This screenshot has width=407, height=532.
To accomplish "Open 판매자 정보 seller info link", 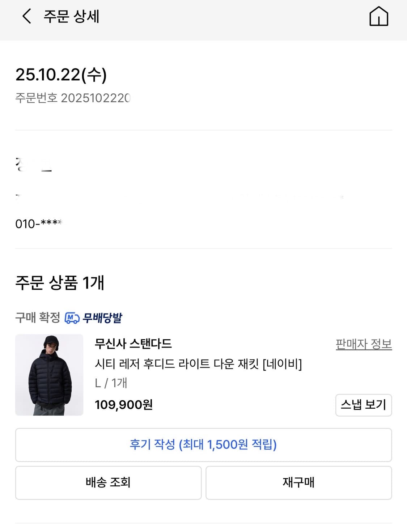I will tap(364, 344).
